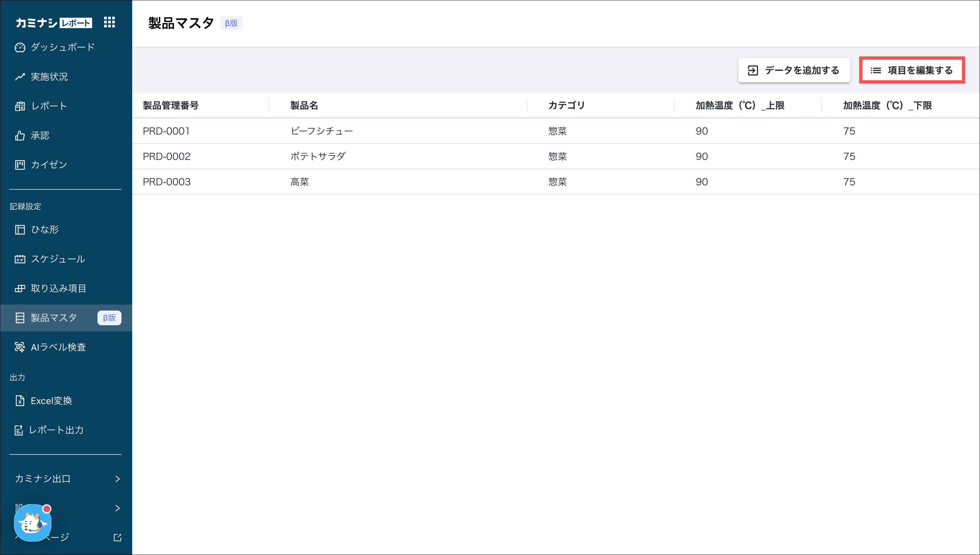
Task: Open the external link icon at sidebar bottom
Action: (117, 537)
